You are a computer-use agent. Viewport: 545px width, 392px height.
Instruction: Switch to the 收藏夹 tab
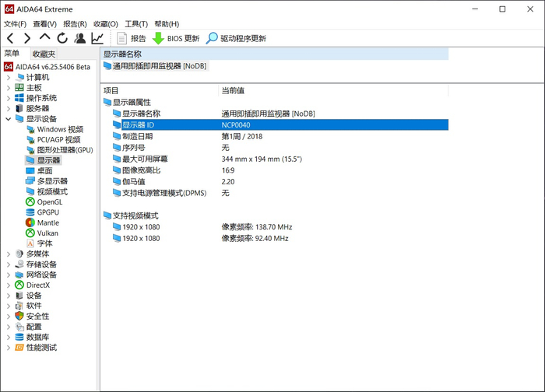(x=44, y=54)
